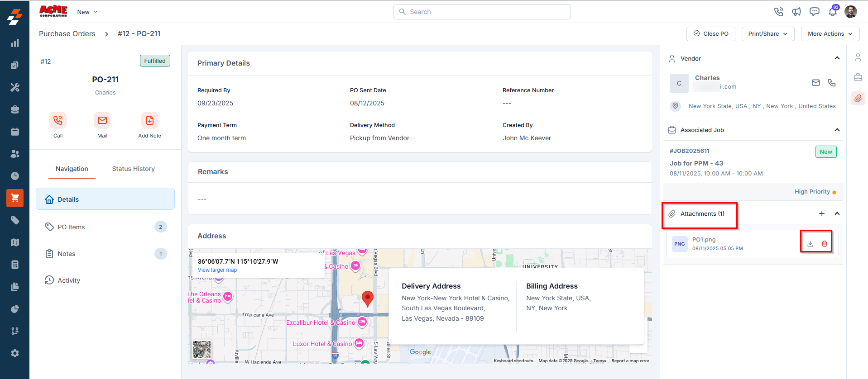
Task: Click the Call icon under PO-211
Action: pyautogui.click(x=58, y=120)
